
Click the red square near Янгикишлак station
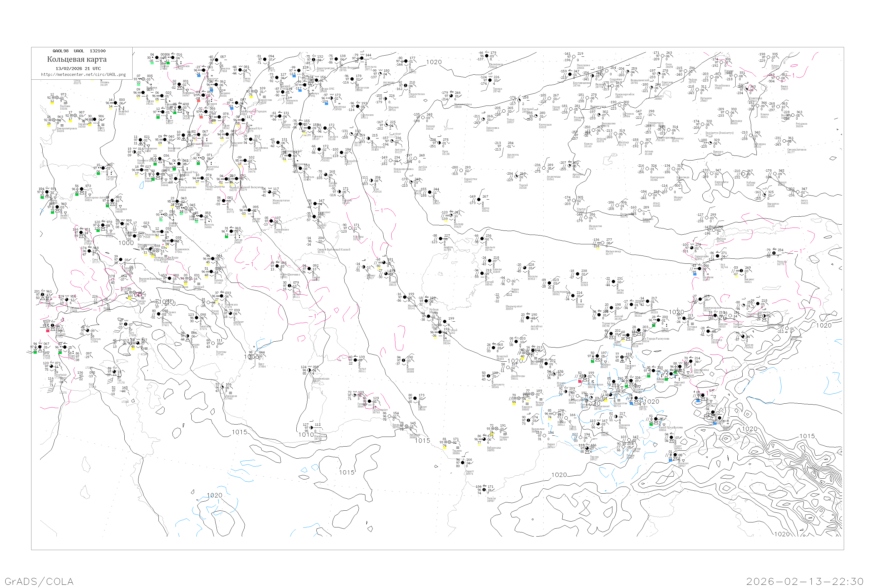click(580, 381)
